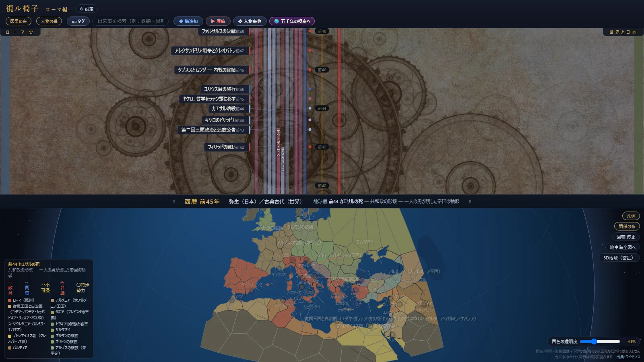Open event タプススとムンダ 内戦の終結
This screenshot has height=362, width=644.
[x=212, y=70]
